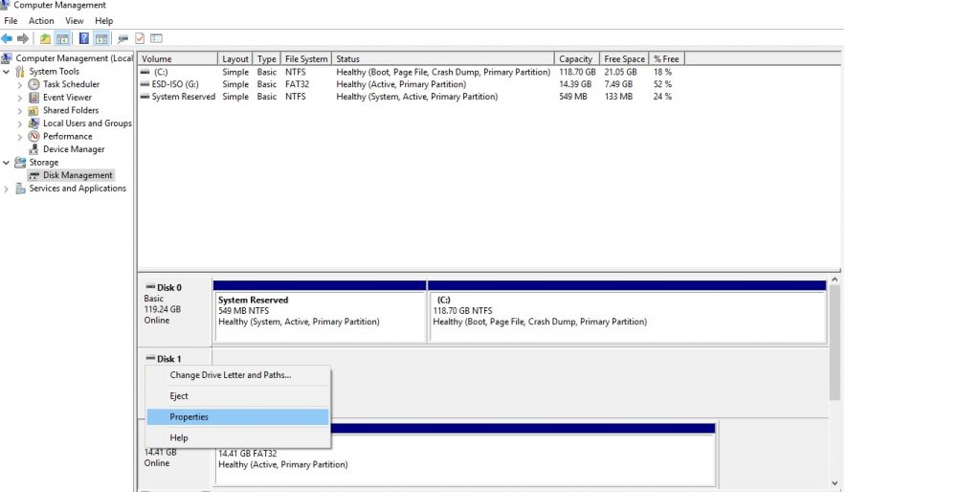
Task: Click the 24 % free cell
Action: tap(662, 97)
